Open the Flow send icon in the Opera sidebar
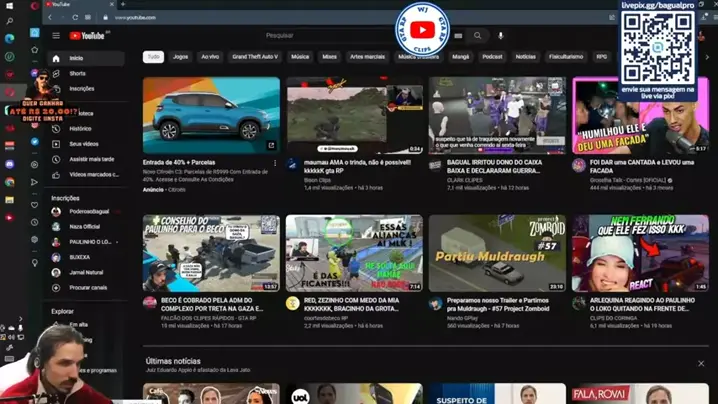 point(34,182)
